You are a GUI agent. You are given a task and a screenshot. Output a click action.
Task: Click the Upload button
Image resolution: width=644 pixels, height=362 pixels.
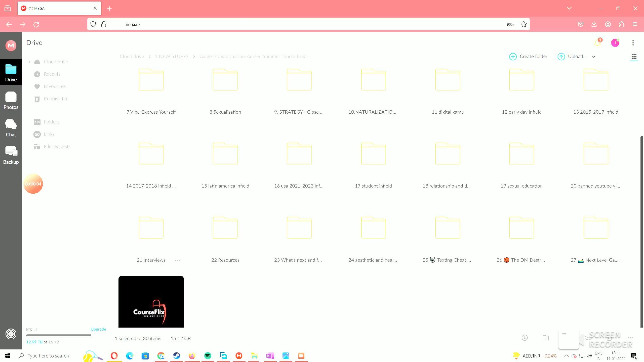click(x=572, y=57)
